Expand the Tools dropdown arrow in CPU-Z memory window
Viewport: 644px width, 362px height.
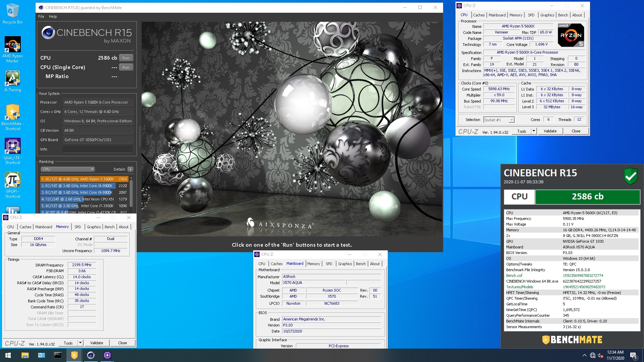click(80, 343)
